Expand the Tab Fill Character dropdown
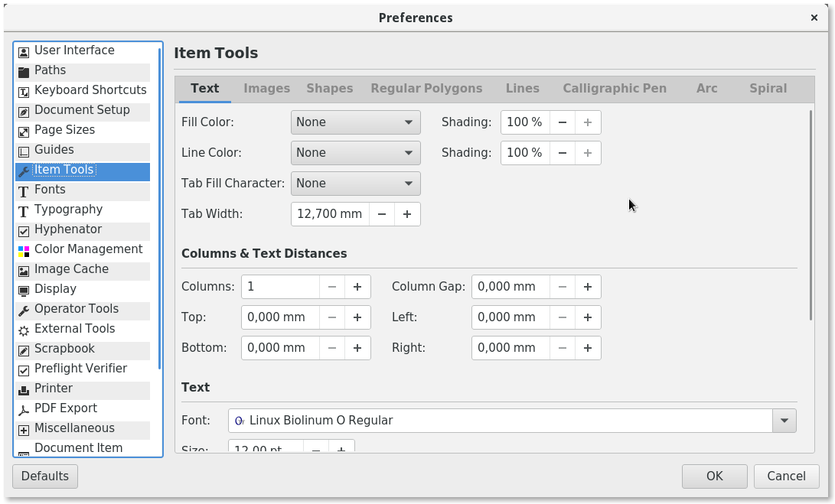835x504 pixels. (x=355, y=184)
